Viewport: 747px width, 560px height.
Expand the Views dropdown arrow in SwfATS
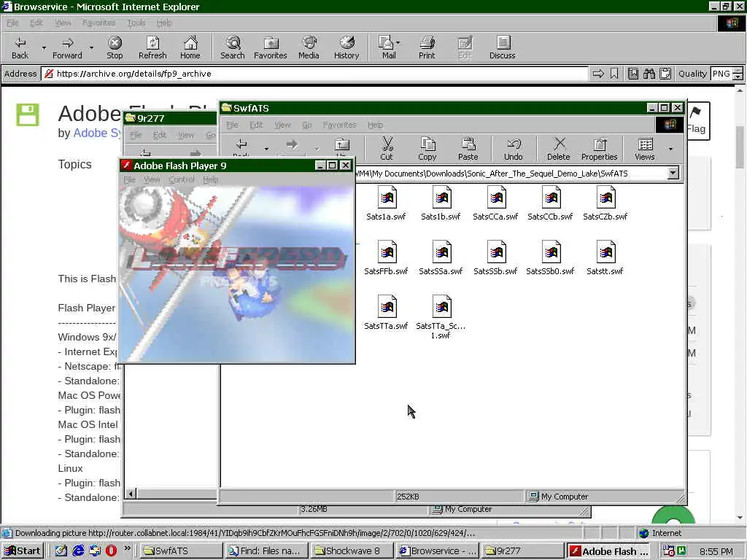click(x=670, y=149)
